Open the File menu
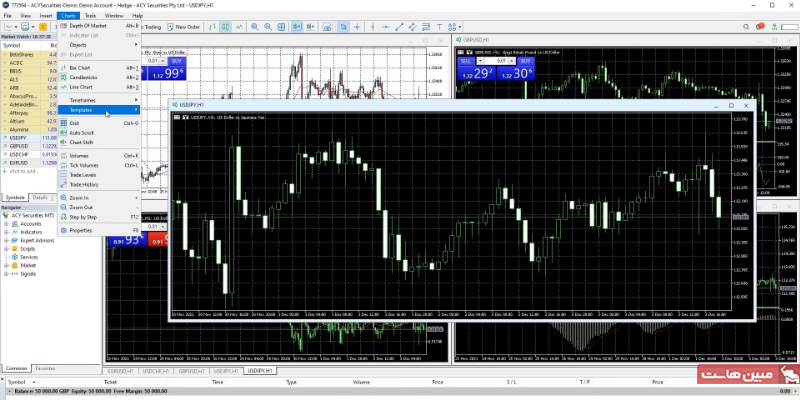Image resolution: width=800 pixels, height=400 pixels. pos(7,16)
